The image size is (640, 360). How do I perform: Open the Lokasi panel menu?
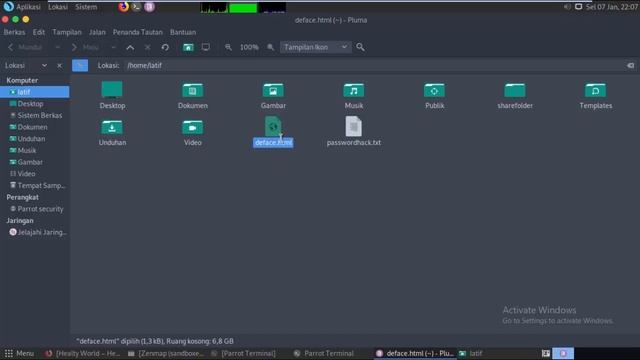(58, 7)
